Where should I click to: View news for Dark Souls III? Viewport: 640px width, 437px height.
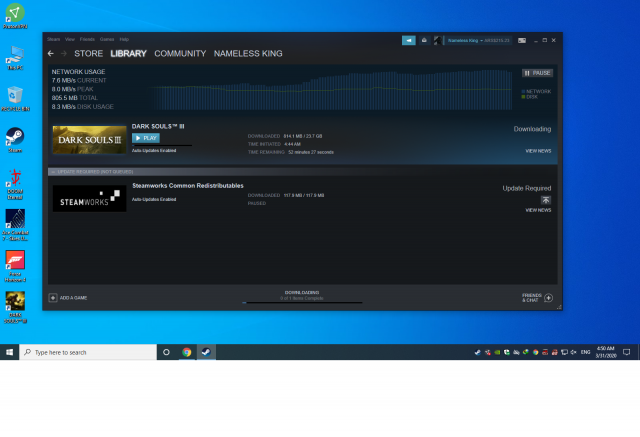tap(537, 151)
